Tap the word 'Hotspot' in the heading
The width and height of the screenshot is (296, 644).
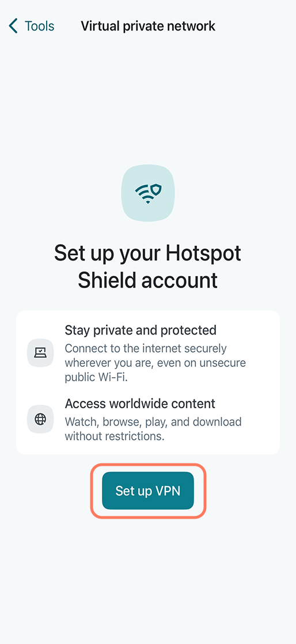click(x=203, y=254)
